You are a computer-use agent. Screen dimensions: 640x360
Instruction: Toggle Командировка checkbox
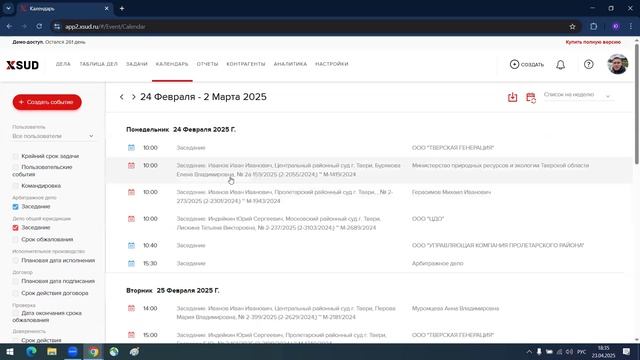point(16,186)
